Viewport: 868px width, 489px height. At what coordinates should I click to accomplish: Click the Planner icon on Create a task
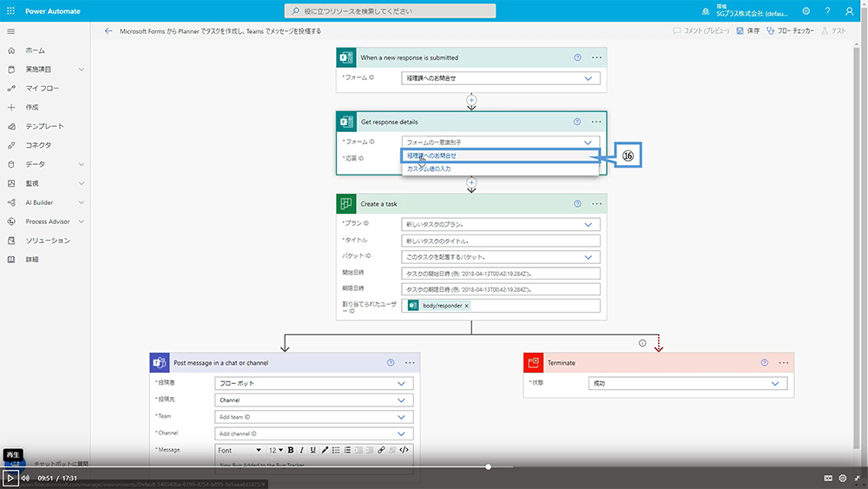[x=346, y=204]
